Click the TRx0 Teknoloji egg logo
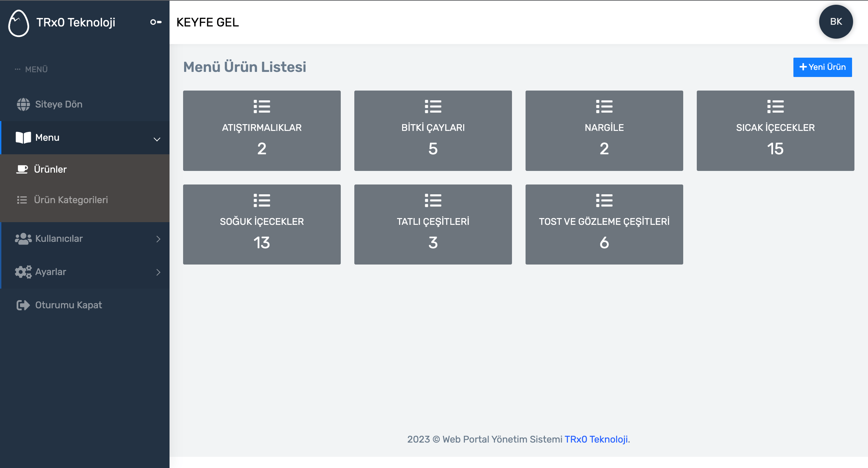This screenshot has width=868, height=468. coord(19,23)
